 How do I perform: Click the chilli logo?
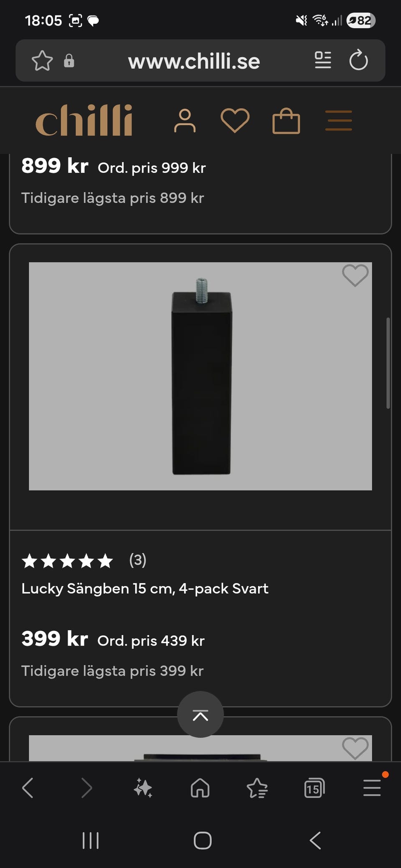[84, 120]
